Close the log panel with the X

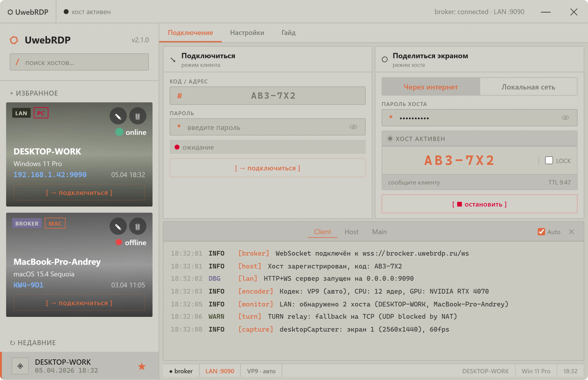[571, 232]
